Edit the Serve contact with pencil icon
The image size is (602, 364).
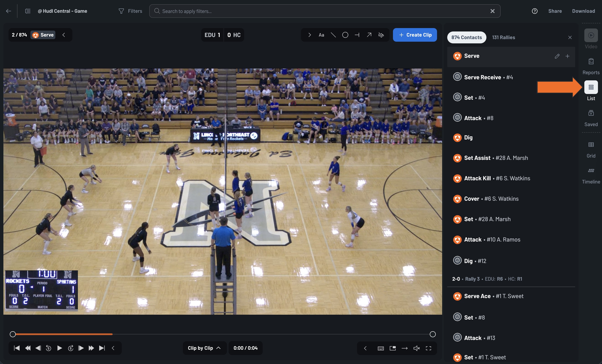(x=557, y=56)
